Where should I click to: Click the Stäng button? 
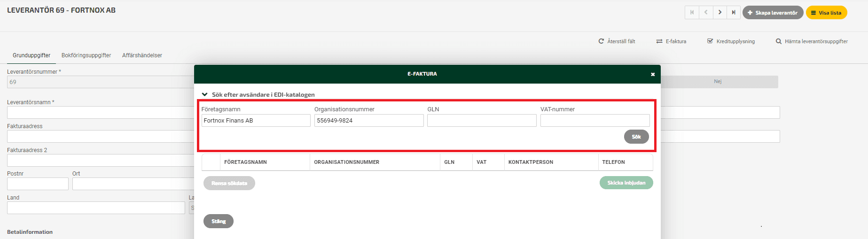tap(219, 221)
